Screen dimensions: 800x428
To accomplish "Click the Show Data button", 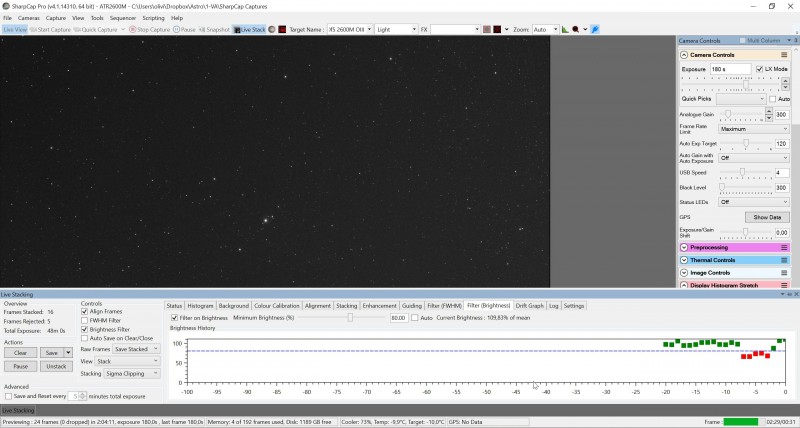I will pos(767,217).
